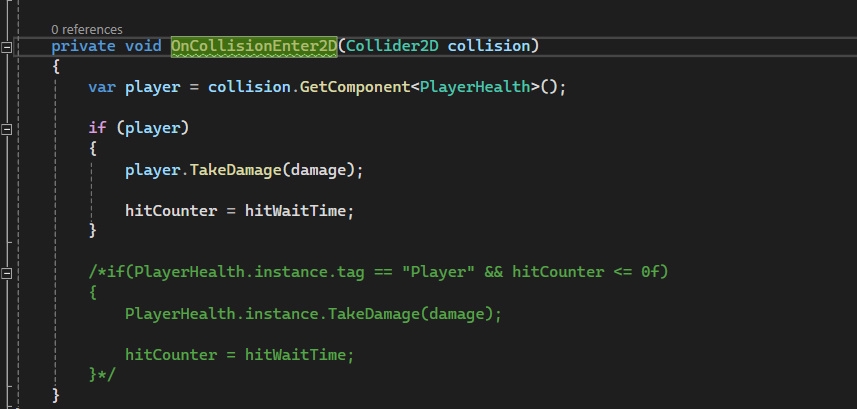Click TakeDamage in the player.TakeDamage call
Screen dimensions: 857x409
point(236,170)
